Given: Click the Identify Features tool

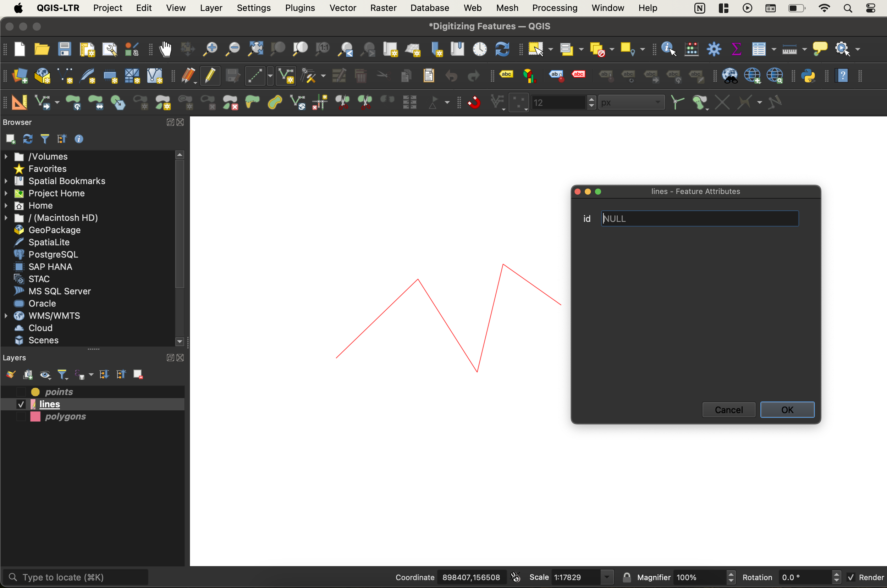Looking at the screenshot, I should tap(668, 49).
